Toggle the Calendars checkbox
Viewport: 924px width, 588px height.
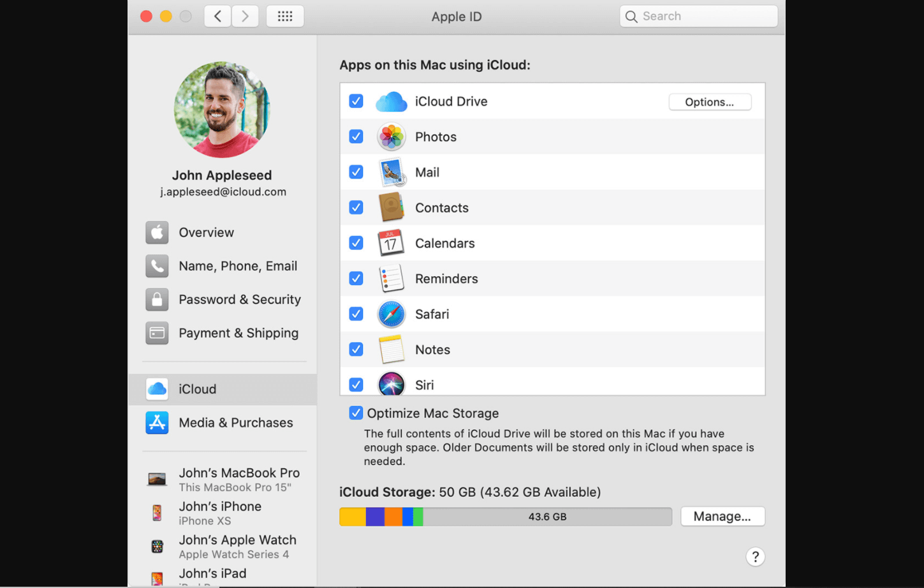356,243
